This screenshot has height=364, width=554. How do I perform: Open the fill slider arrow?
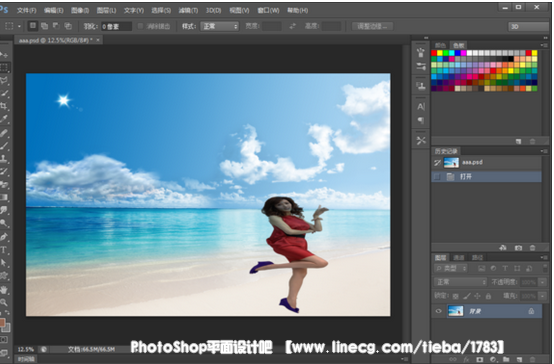coord(542,296)
